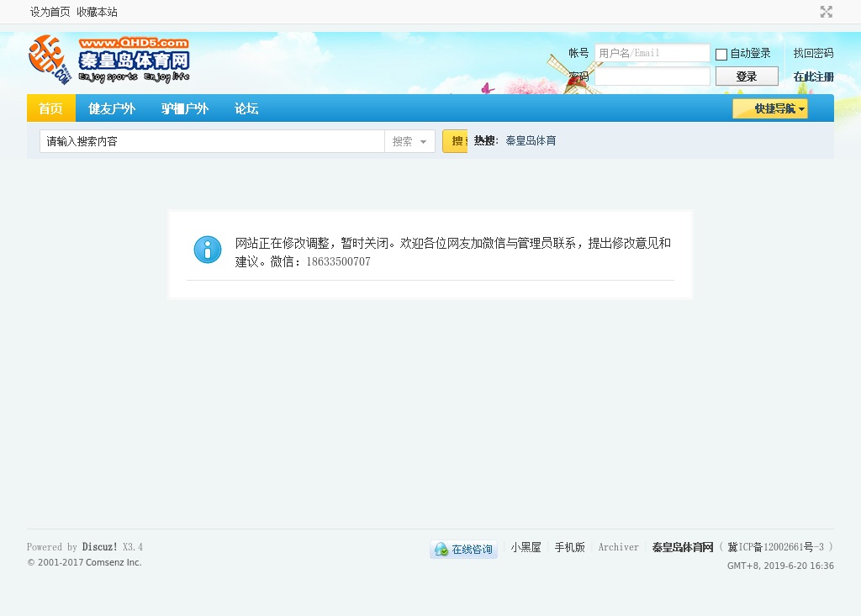
Task: Click the yellow search button
Action: pyautogui.click(x=455, y=141)
